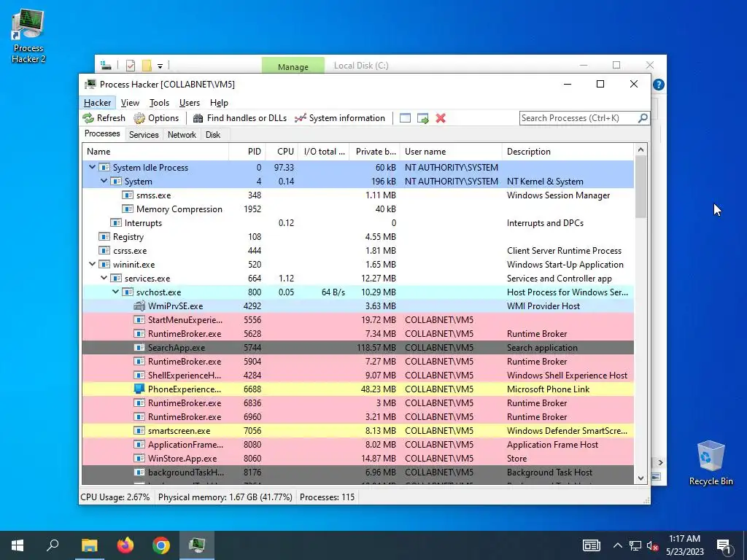Screen dimensions: 747x560
Task: Open the Tools menu
Action: pyautogui.click(x=159, y=103)
